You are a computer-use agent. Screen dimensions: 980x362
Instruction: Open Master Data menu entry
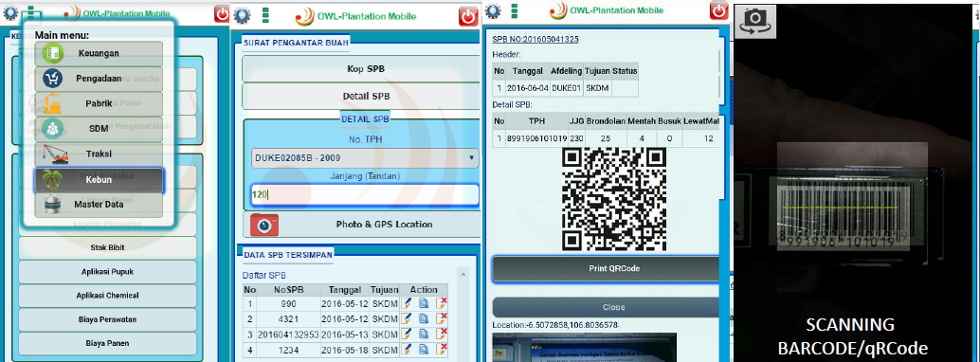(99, 205)
